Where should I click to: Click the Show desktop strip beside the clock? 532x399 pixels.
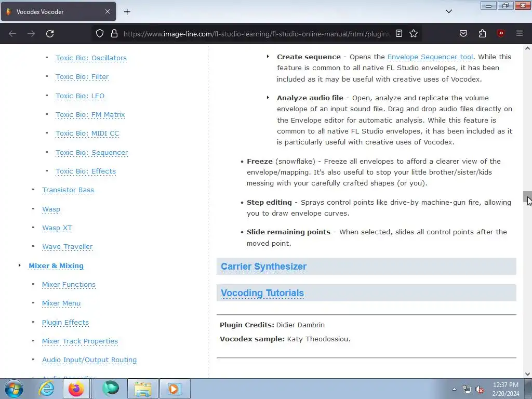pyautogui.click(x=528, y=389)
